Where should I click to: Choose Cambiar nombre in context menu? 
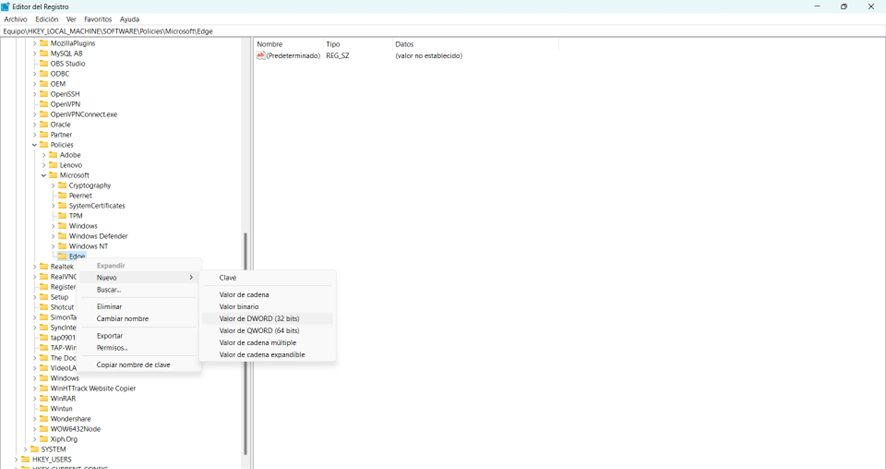click(138, 319)
